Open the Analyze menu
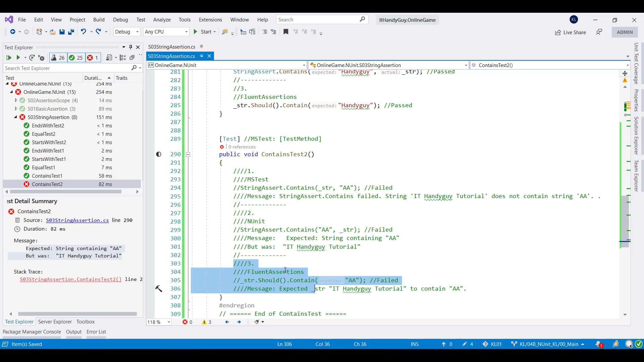Screen dimensions: 644x362 [162, 20]
